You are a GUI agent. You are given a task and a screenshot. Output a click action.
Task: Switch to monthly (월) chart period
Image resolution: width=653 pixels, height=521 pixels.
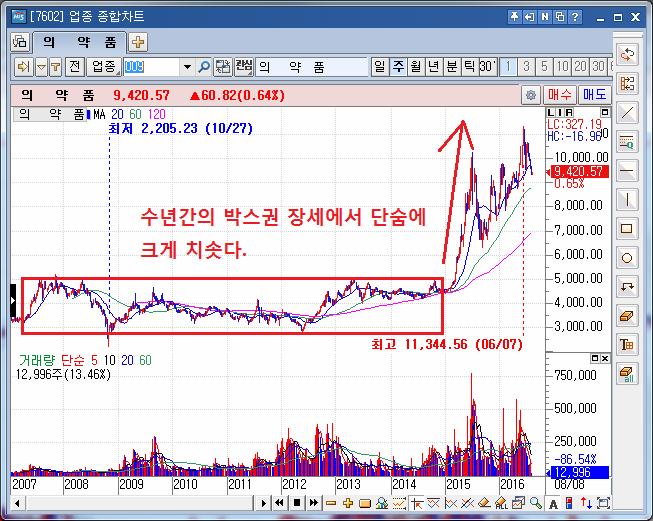click(416, 67)
